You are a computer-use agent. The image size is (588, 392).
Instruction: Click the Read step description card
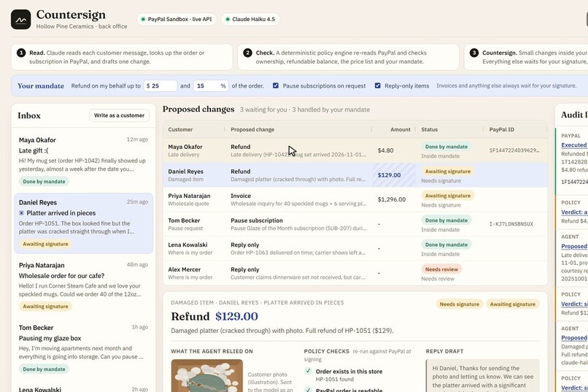(122, 57)
